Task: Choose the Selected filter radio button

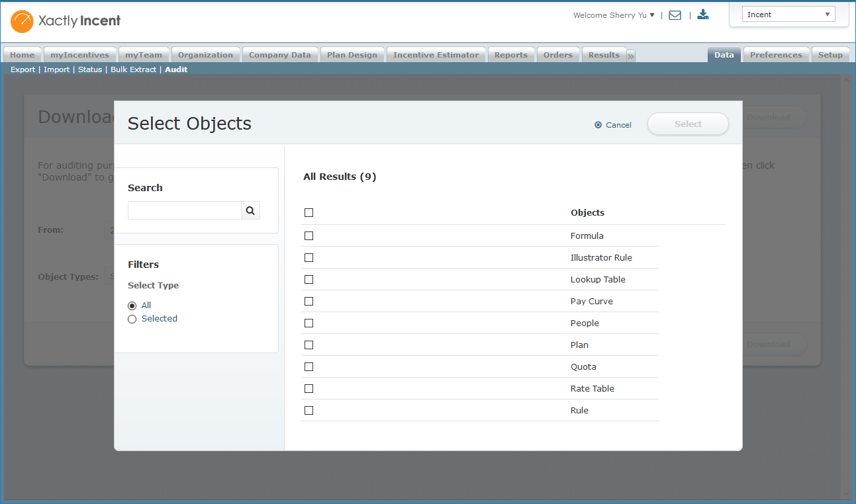Action: point(132,319)
